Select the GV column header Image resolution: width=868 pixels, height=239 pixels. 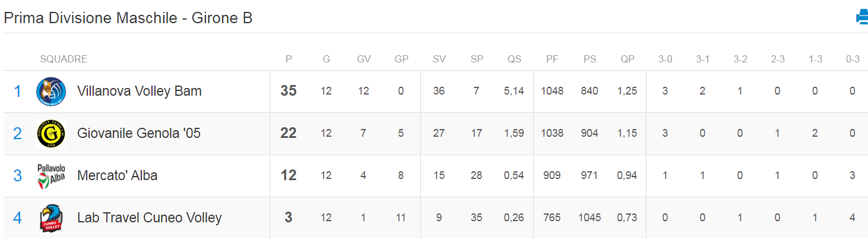[364, 59]
